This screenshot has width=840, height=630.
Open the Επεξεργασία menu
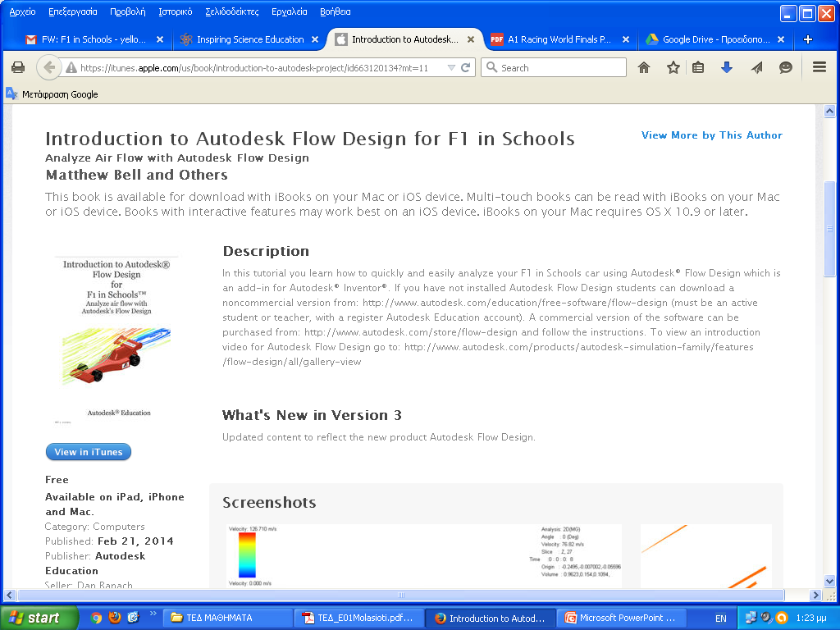tap(73, 11)
